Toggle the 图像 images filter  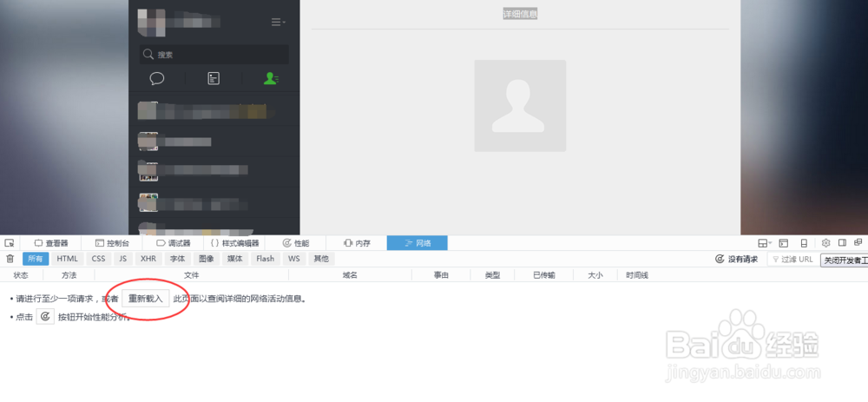207,259
